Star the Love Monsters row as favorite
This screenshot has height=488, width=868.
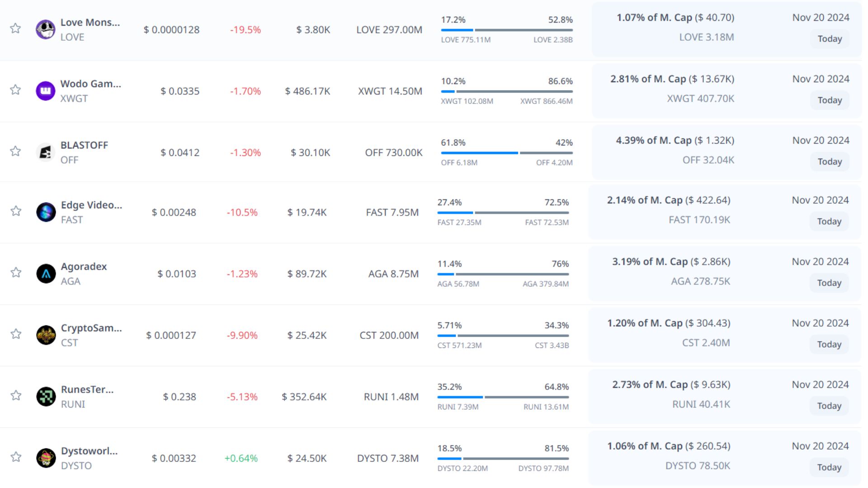15,28
